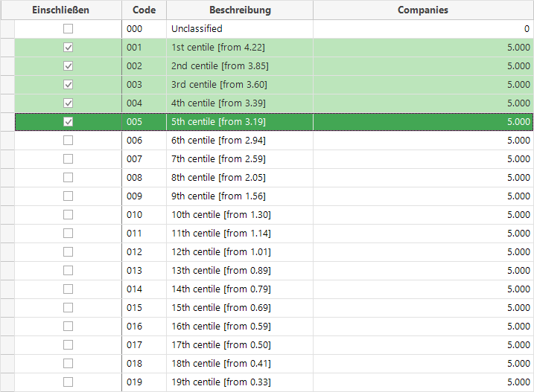Select the 'Unclassified' description cell
The image size is (534, 392).
tap(240, 28)
